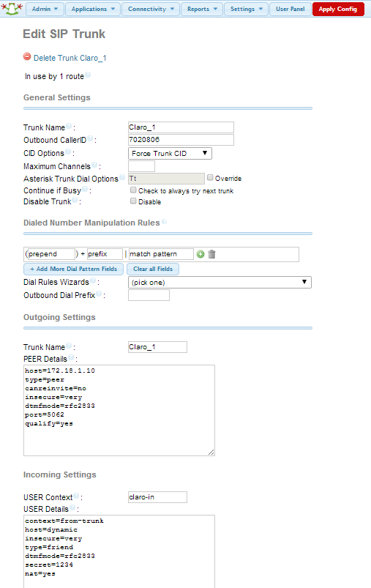Click the General Settings Trunk Name field
The width and height of the screenshot is (371, 588).
pyautogui.click(x=181, y=127)
